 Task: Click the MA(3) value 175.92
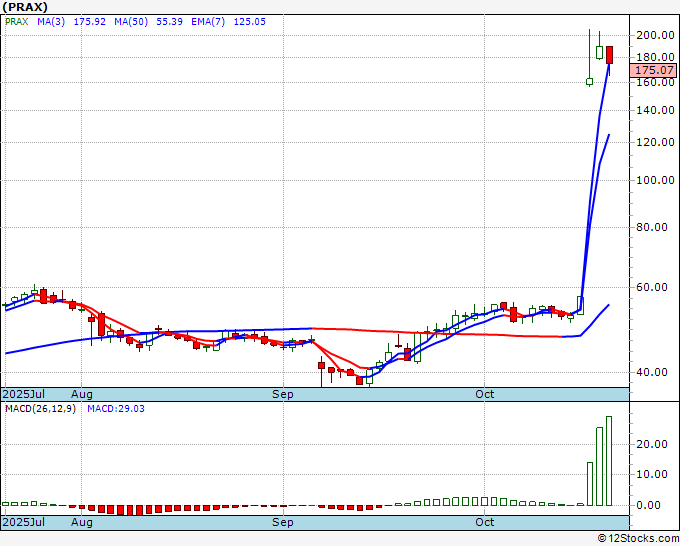point(89,22)
